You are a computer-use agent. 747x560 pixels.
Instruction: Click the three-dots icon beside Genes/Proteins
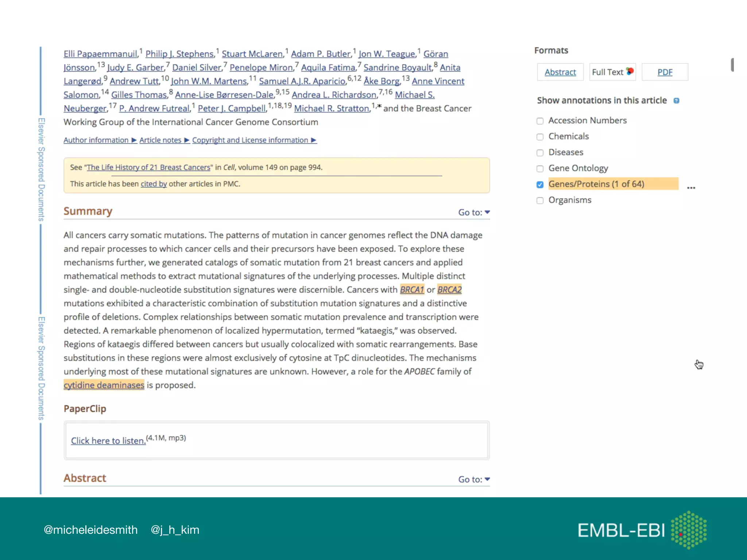(691, 188)
